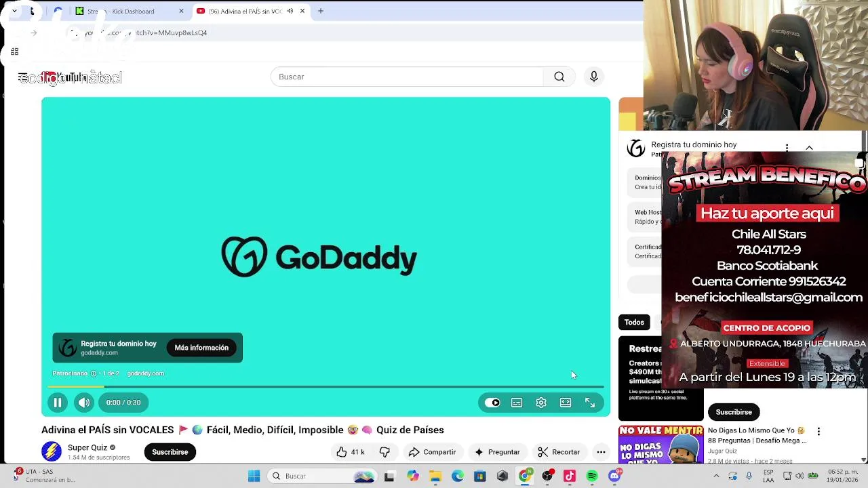868x488 pixels.
Task: Mute the video player volume icon
Action: coord(83,403)
